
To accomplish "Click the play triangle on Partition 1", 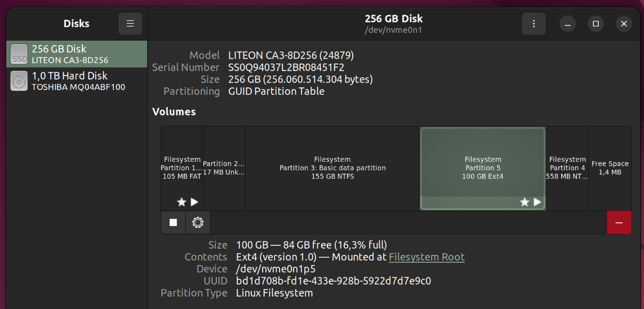I will point(195,202).
